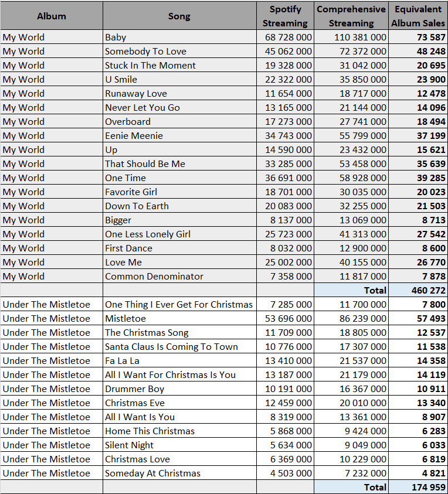Image resolution: width=448 pixels, height=494 pixels.
Task: Select the 'My World' cell beside Baby
Action: [52, 37]
